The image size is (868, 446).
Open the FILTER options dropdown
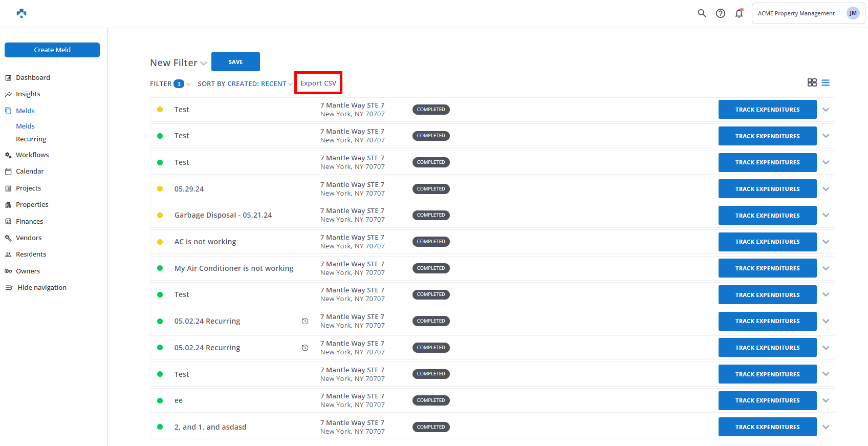point(170,84)
